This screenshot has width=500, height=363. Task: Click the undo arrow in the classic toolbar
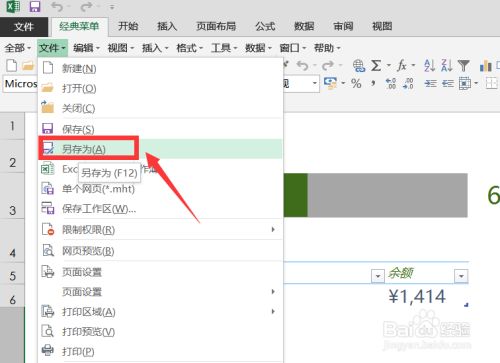pyautogui.click(x=303, y=66)
